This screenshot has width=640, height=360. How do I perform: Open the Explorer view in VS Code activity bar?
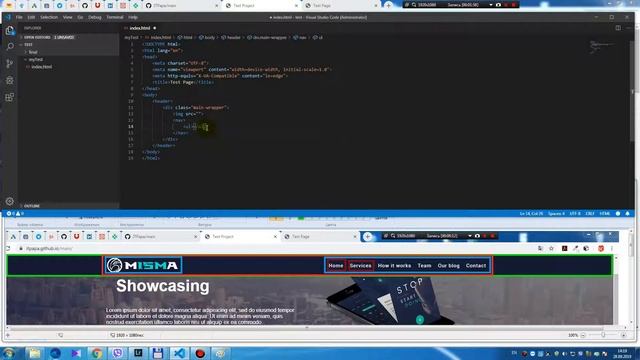(x=10, y=31)
